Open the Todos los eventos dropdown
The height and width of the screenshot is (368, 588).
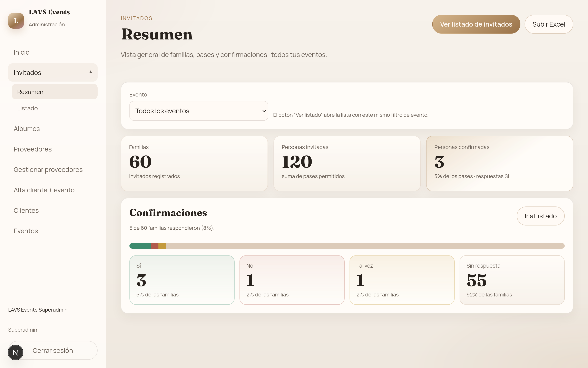[x=199, y=111]
